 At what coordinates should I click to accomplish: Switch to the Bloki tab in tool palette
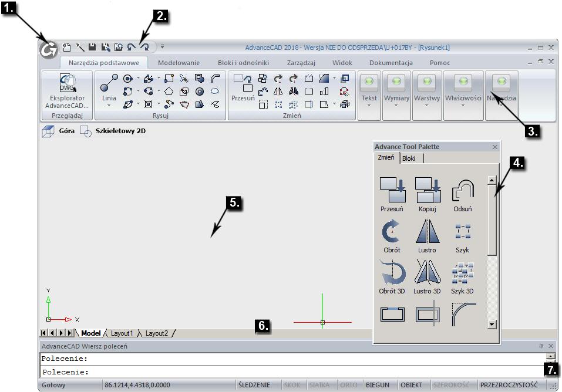409,158
